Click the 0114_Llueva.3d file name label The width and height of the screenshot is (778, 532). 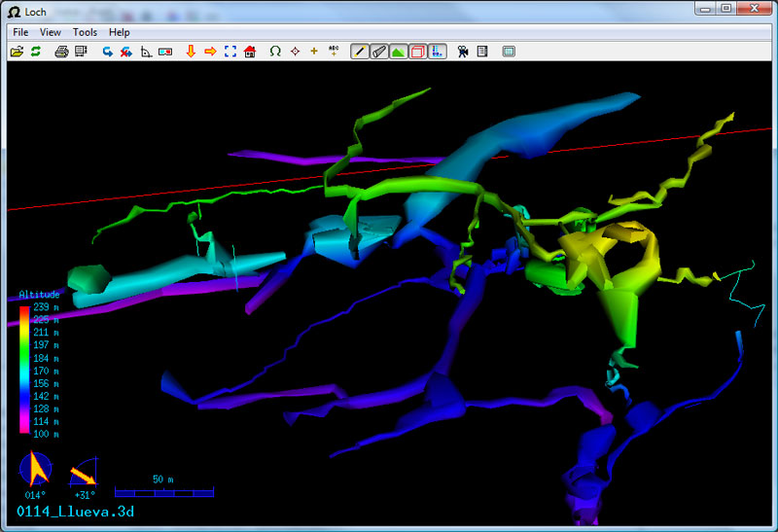pos(76,512)
